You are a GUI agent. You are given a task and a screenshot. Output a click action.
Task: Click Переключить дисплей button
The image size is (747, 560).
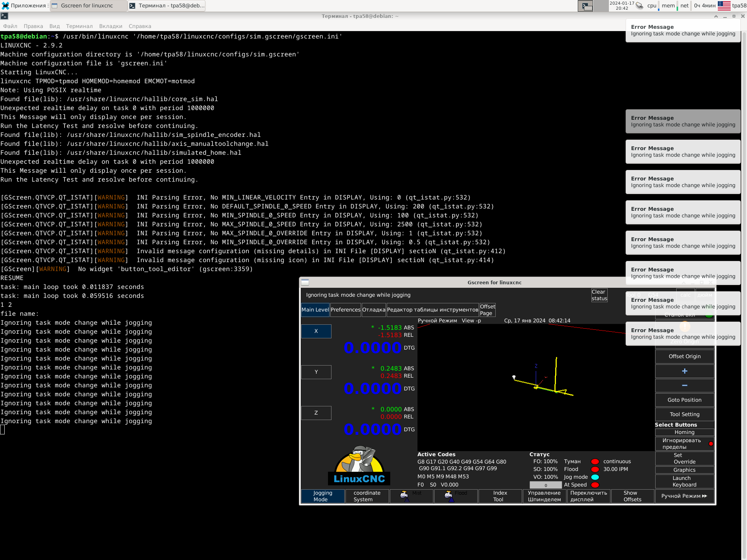589,496
